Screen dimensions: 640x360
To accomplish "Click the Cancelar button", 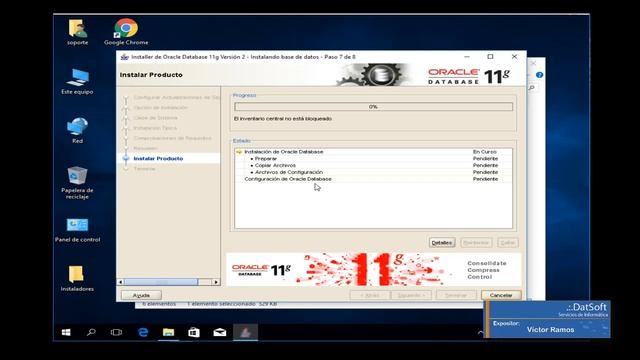I will 501,295.
